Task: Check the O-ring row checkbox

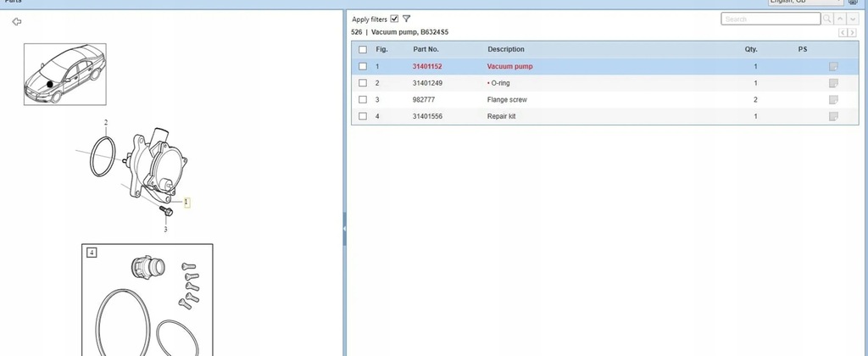Action: coord(363,83)
